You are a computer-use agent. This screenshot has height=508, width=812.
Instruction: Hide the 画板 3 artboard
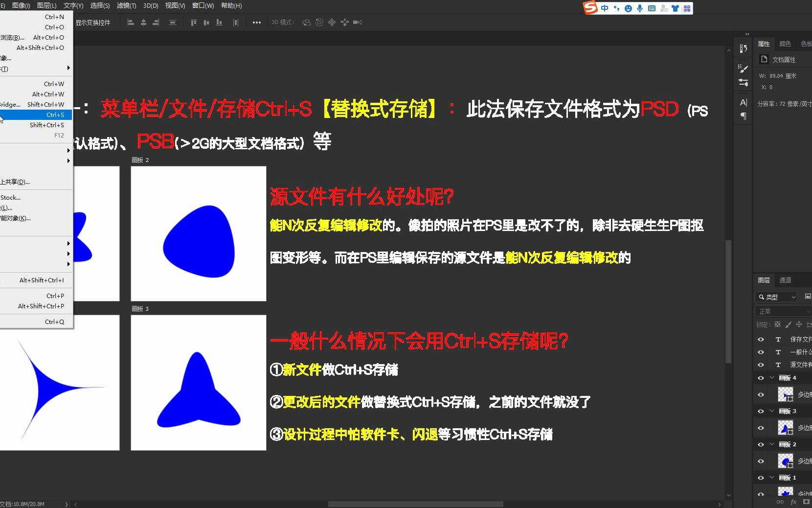761,411
